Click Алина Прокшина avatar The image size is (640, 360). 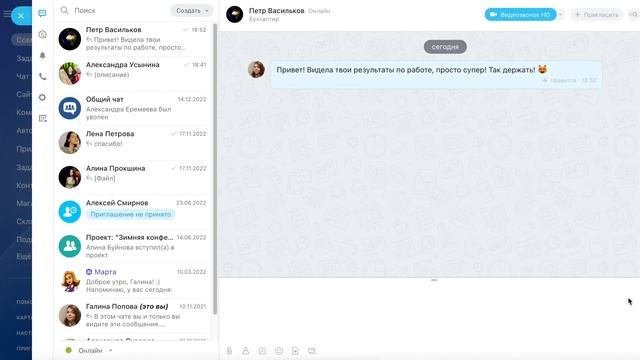pos(70,177)
